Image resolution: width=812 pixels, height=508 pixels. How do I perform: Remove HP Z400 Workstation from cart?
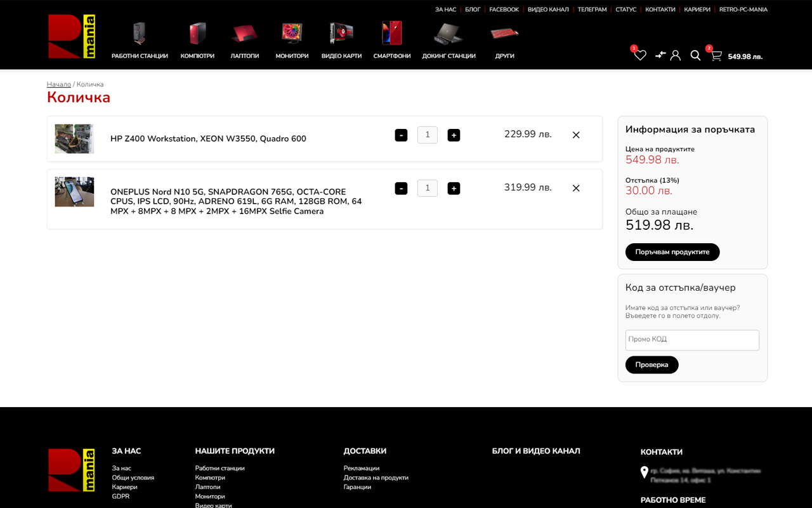(x=576, y=135)
